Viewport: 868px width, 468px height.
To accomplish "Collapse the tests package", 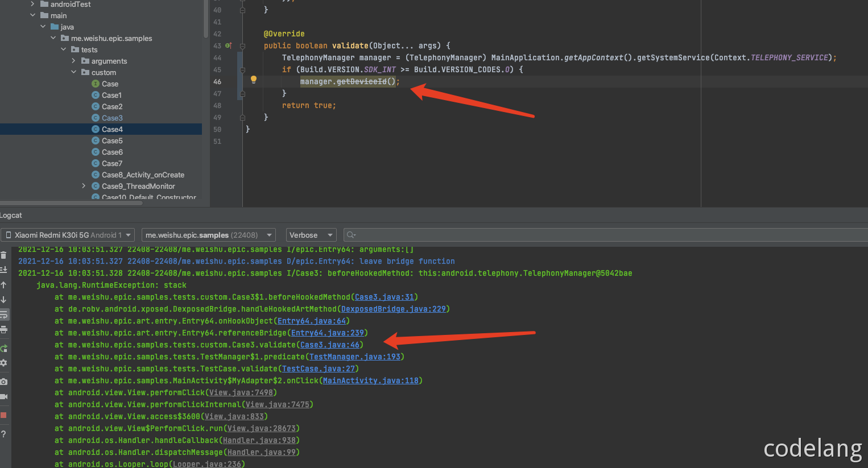I will coord(64,49).
